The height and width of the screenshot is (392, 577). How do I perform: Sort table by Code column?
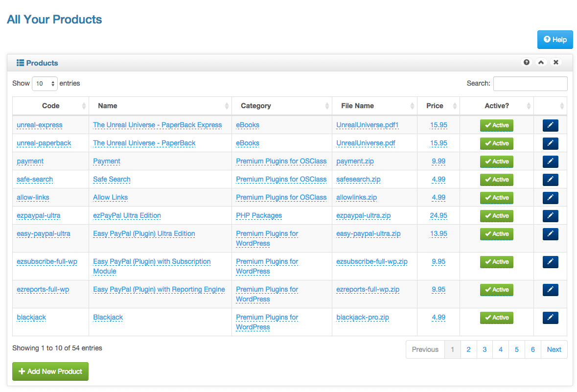pyautogui.click(x=50, y=106)
